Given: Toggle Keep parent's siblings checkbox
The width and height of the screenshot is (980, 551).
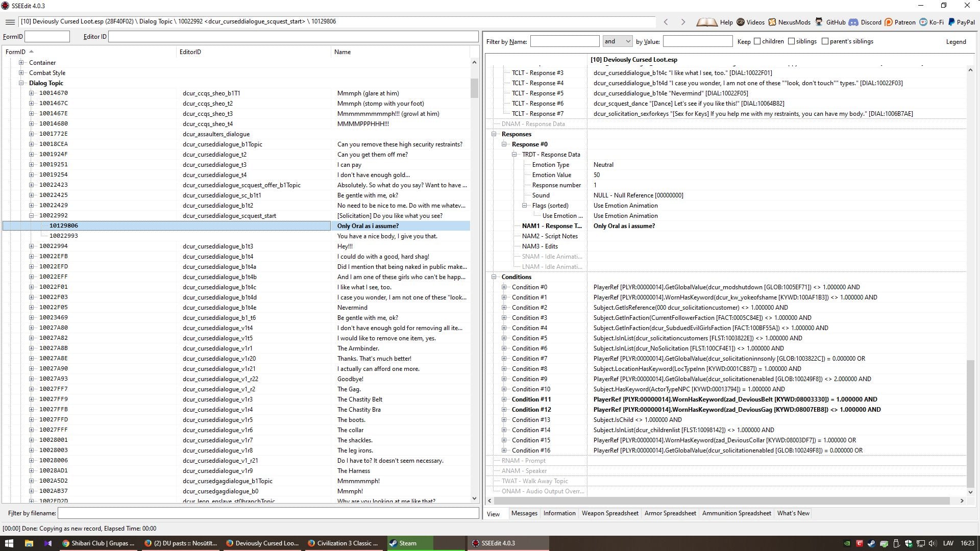Looking at the screenshot, I should tap(825, 41).
